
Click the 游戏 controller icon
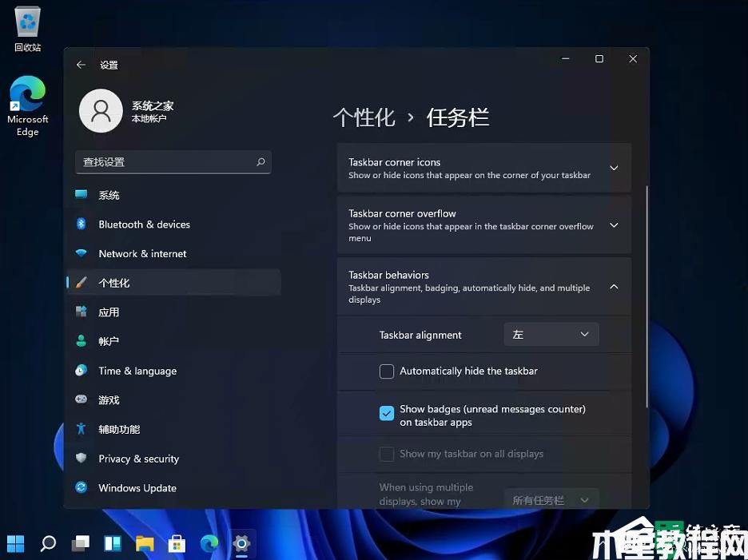(x=81, y=399)
